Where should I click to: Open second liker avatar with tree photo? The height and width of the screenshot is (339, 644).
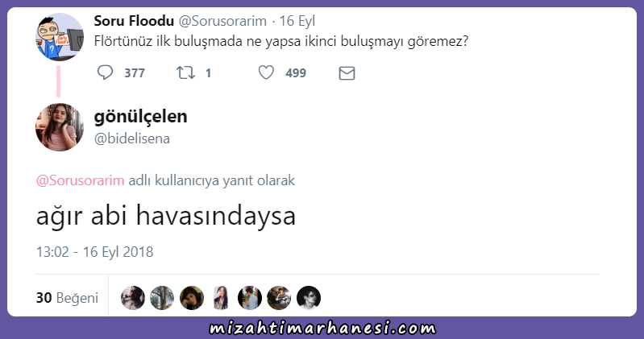click(162, 298)
